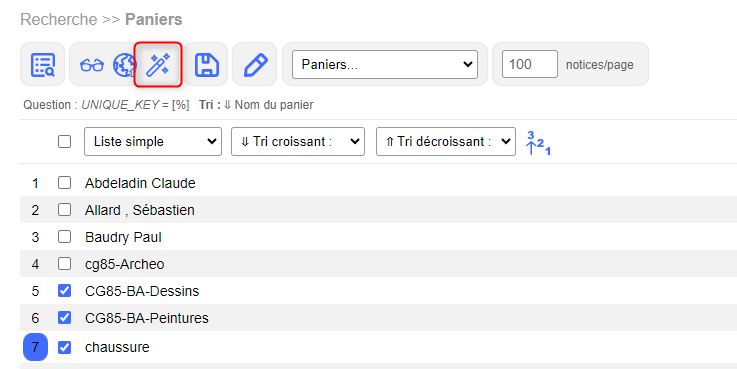This screenshot has width=737, height=369.
Task: Click the search list icon
Action: (43, 64)
